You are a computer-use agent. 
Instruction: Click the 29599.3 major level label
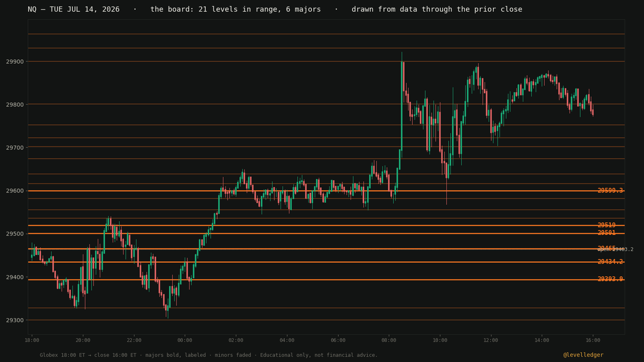click(x=610, y=191)
